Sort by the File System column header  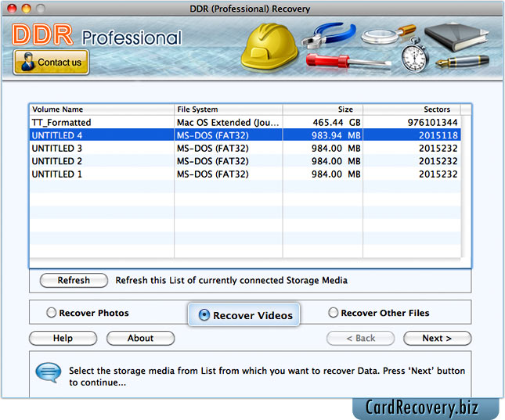click(229, 109)
